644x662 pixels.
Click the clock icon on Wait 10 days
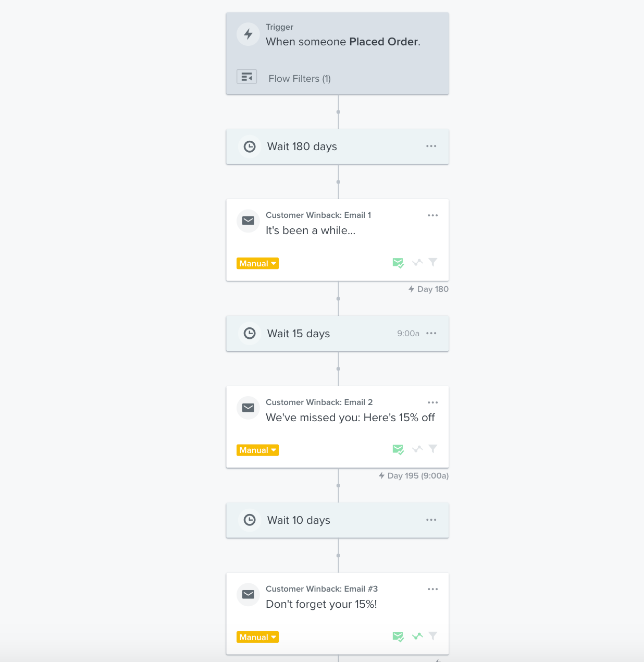pyautogui.click(x=250, y=520)
